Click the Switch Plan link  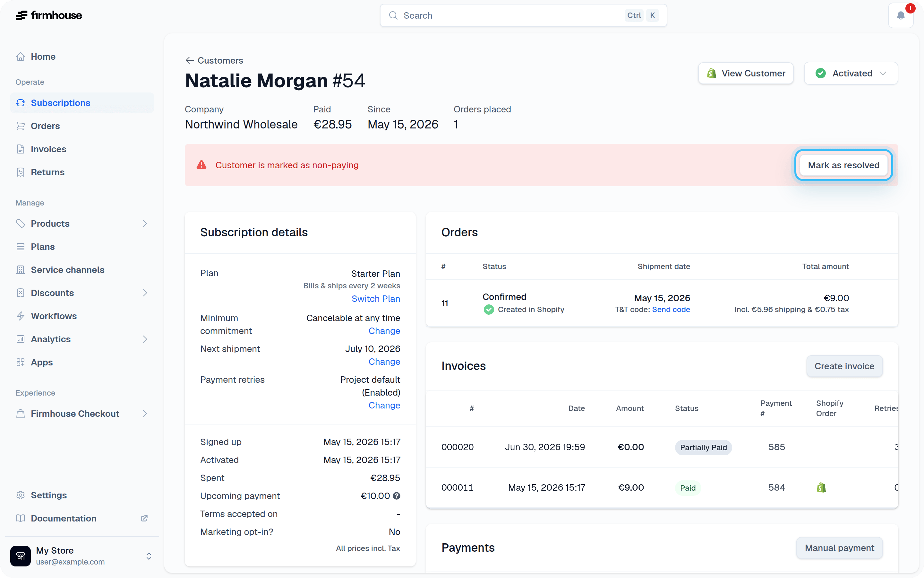[x=376, y=299]
